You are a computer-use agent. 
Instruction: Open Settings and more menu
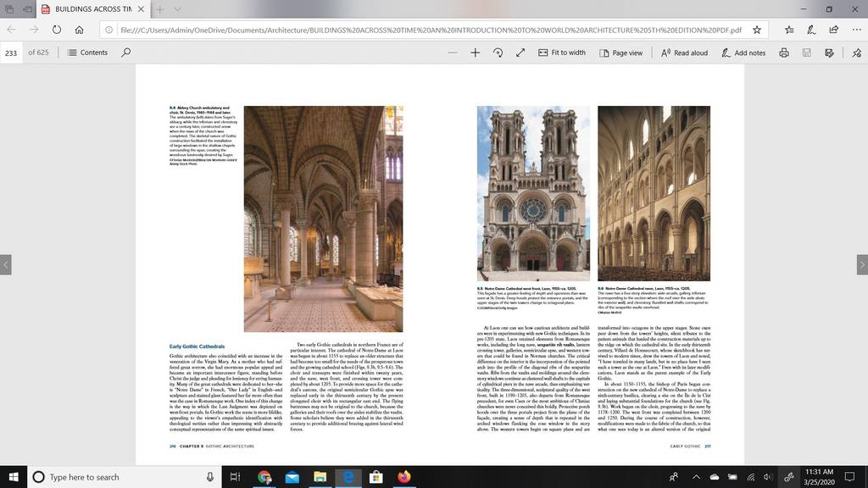[x=856, y=30]
